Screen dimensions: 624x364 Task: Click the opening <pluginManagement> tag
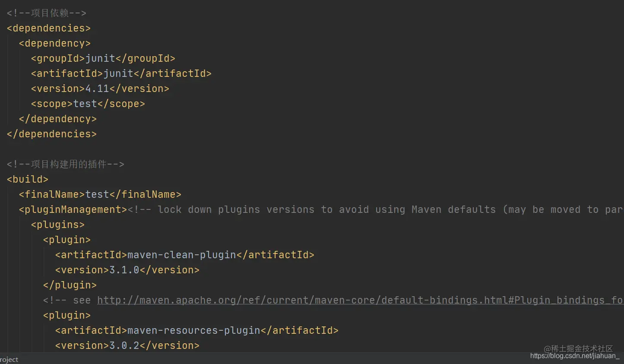tap(73, 209)
